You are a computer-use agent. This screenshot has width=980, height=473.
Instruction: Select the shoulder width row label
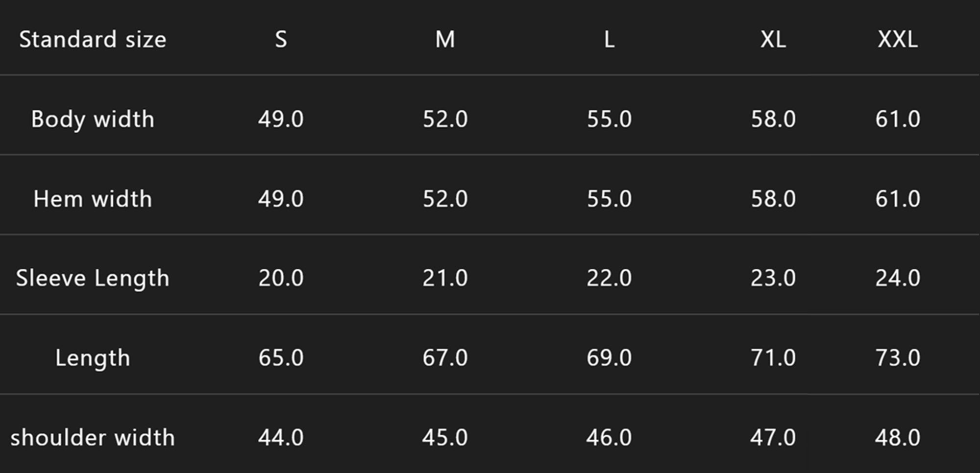tap(93, 437)
